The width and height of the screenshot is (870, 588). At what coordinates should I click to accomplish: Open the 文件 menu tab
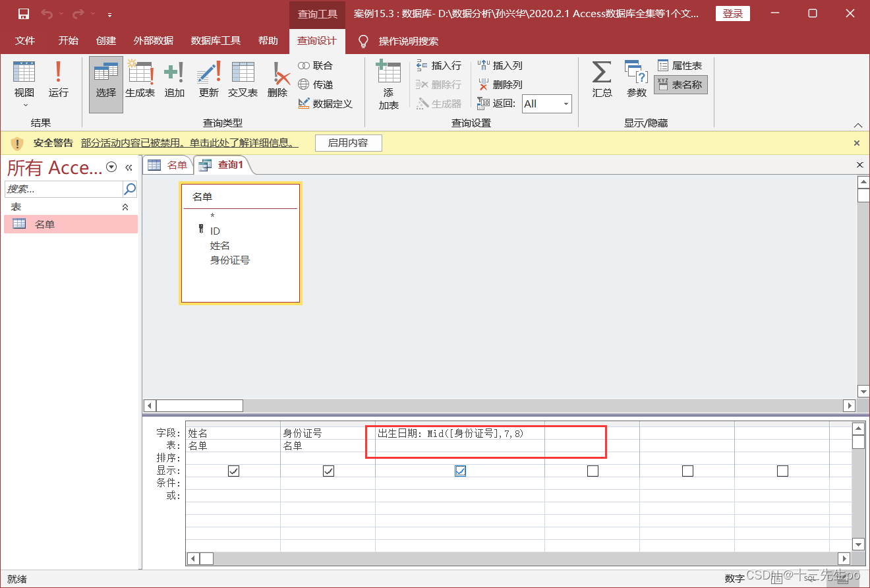(25, 41)
